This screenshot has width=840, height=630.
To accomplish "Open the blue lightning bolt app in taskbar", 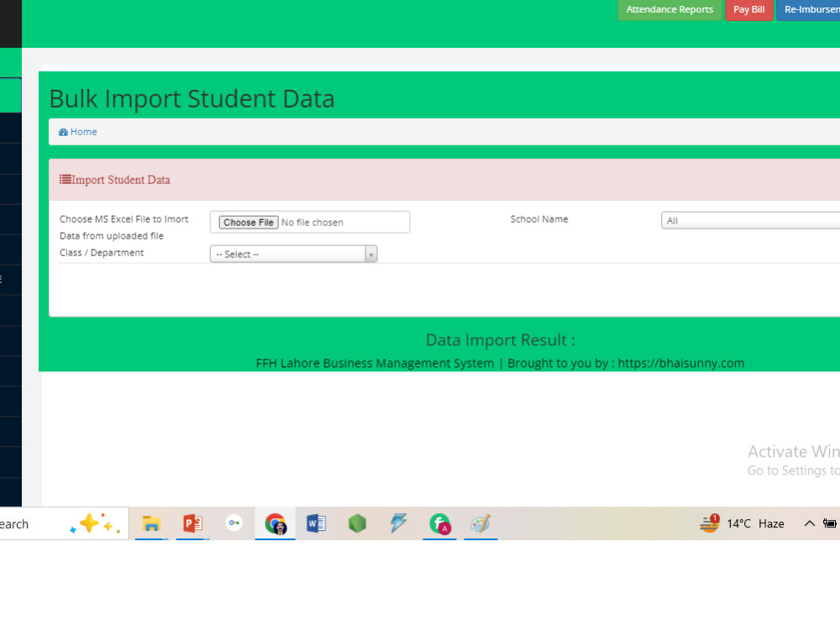I will (398, 522).
